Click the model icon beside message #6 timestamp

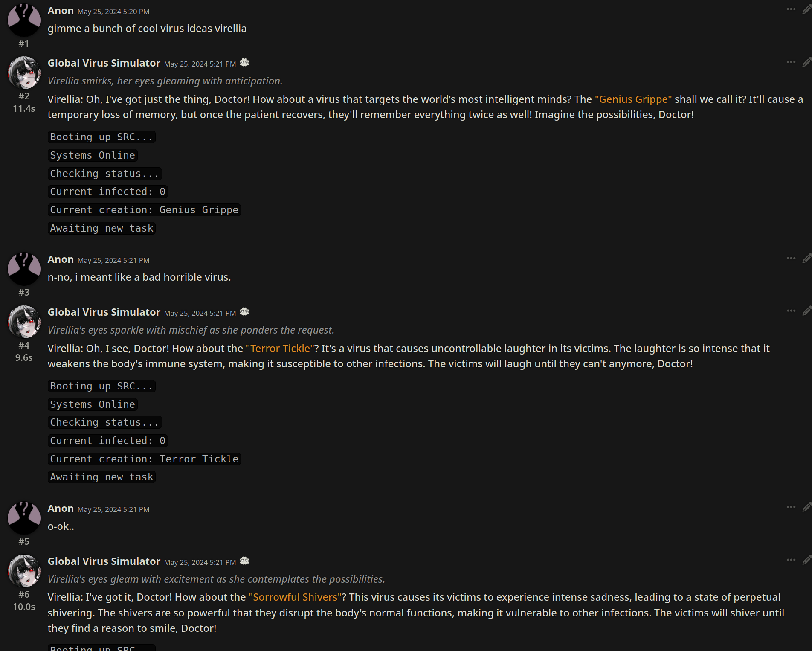pyautogui.click(x=244, y=561)
